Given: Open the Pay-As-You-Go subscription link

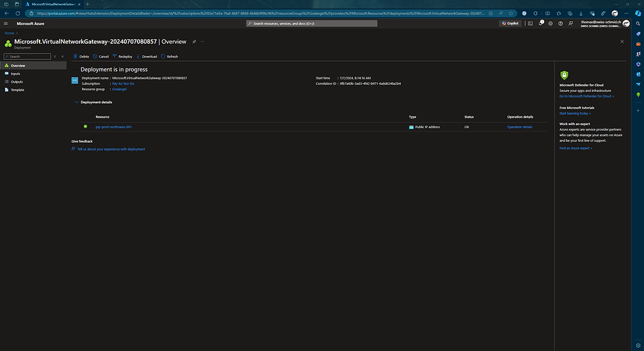Looking at the screenshot, I should (124, 83).
